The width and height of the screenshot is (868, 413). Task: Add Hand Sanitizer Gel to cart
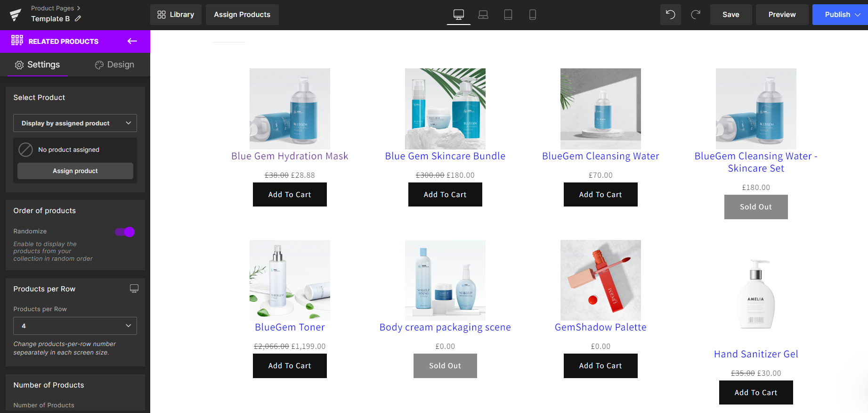(756, 393)
